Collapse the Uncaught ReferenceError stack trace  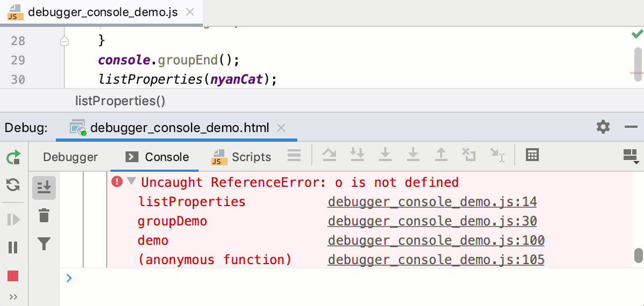point(131,182)
